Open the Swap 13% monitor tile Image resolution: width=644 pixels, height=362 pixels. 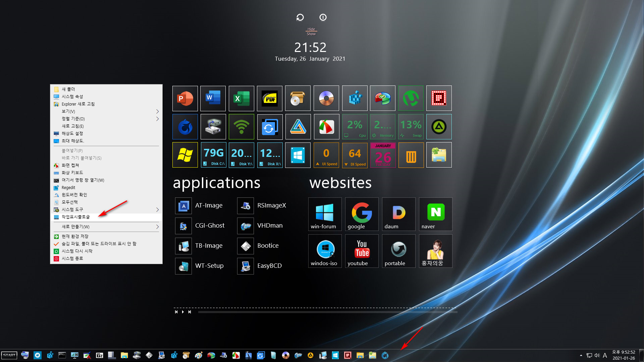tap(411, 127)
